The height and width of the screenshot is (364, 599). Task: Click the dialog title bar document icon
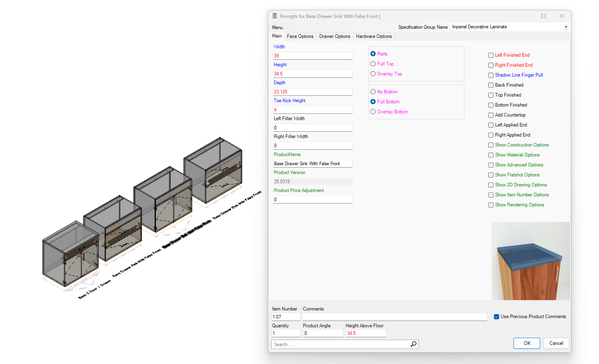click(x=275, y=16)
